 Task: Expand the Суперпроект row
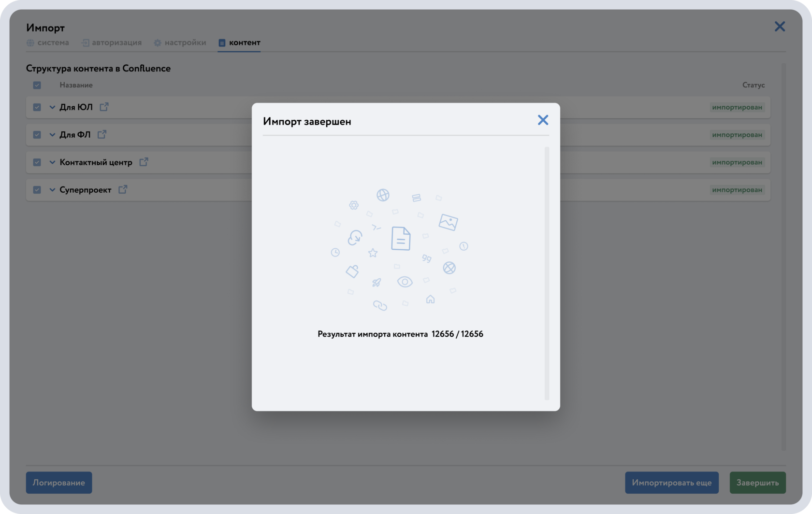tap(52, 190)
